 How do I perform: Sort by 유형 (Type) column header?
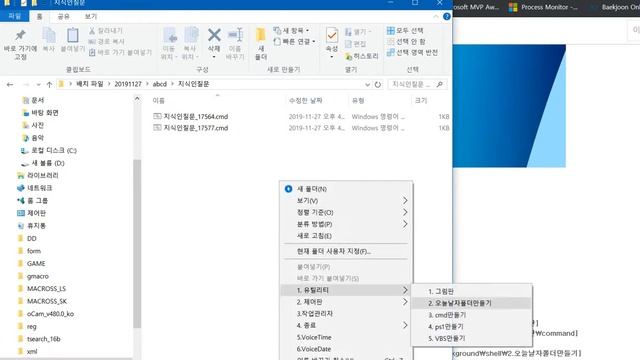(x=358, y=100)
